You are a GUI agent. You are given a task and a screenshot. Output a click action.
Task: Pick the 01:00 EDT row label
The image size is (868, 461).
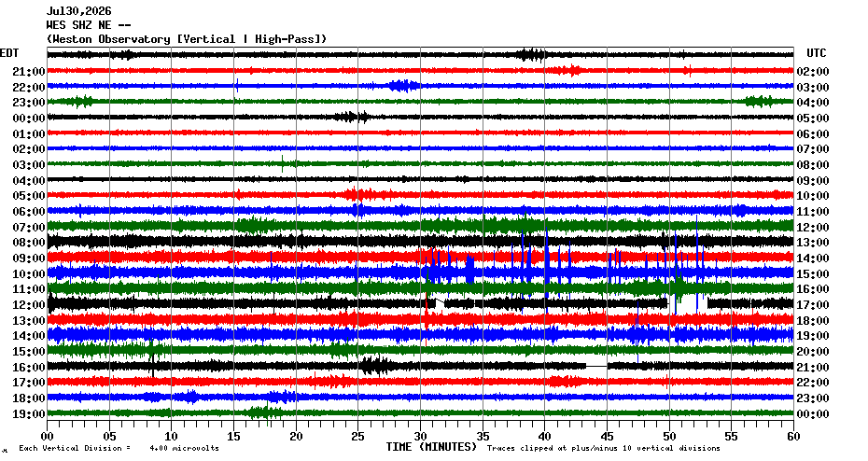(29, 134)
